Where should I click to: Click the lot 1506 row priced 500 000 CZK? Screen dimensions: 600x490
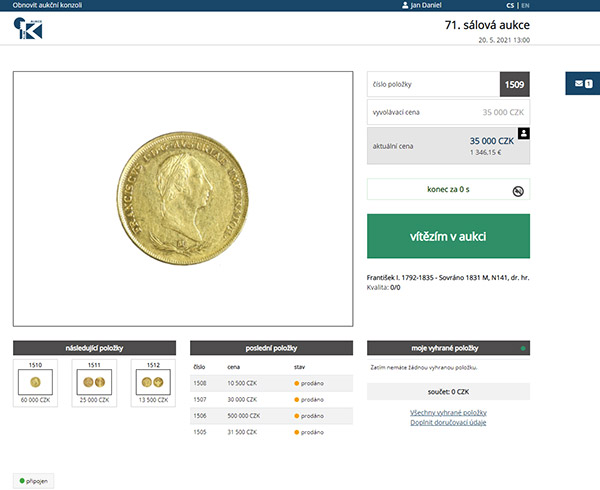[271, 415]
